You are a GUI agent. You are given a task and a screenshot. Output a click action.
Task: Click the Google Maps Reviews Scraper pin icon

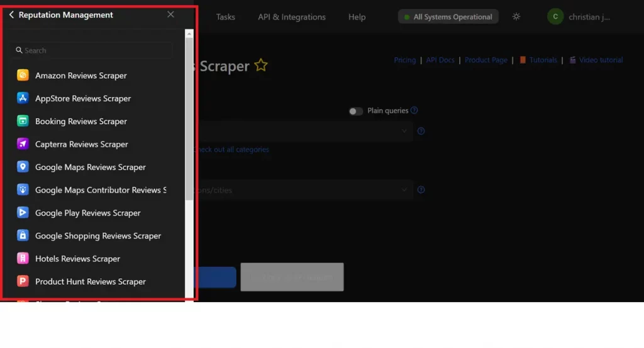[23, 167]
